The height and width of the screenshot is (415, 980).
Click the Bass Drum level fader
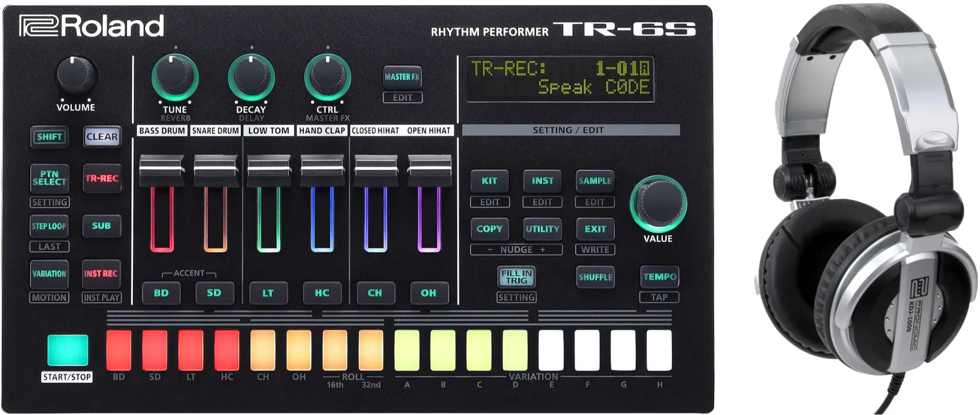162,170
